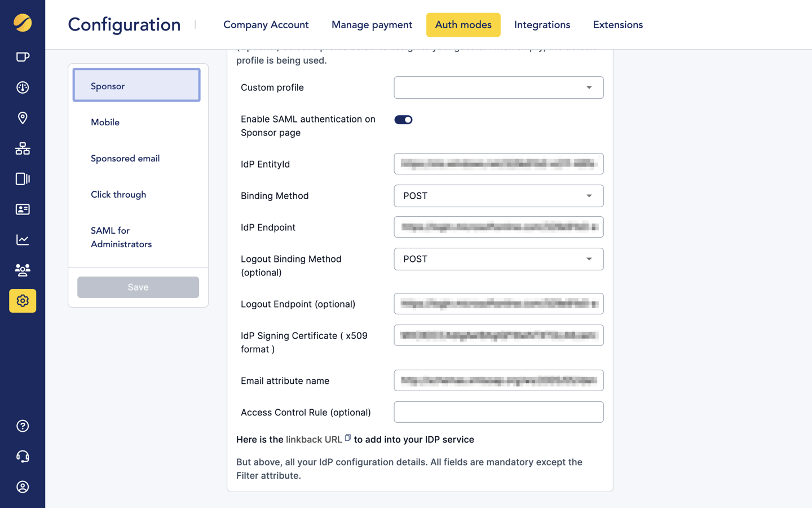Image resolution: width=812 pixels, height=508 pixels.
Task: Disable SAML authentication on Sponsor page
Action: click(403, 119)
